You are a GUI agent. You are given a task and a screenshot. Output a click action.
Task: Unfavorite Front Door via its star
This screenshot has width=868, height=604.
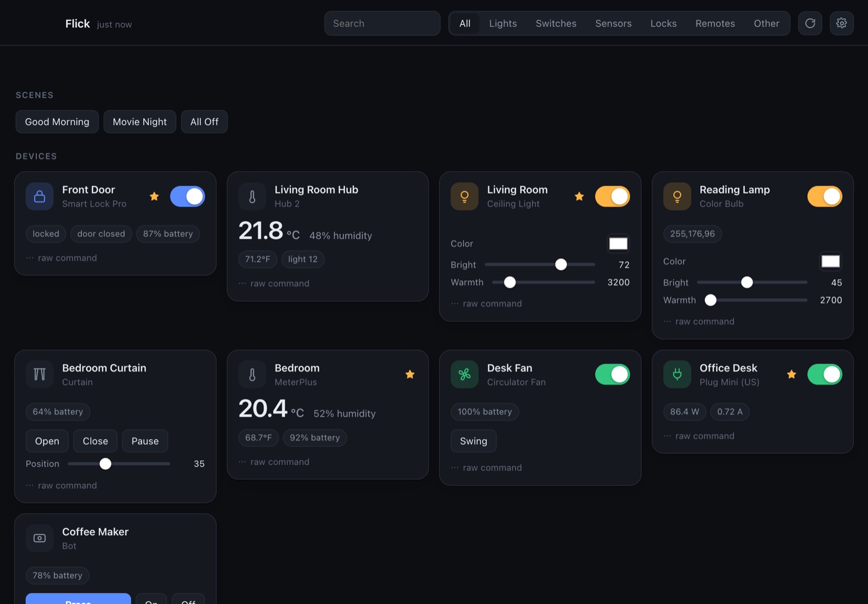coord(154,196)
